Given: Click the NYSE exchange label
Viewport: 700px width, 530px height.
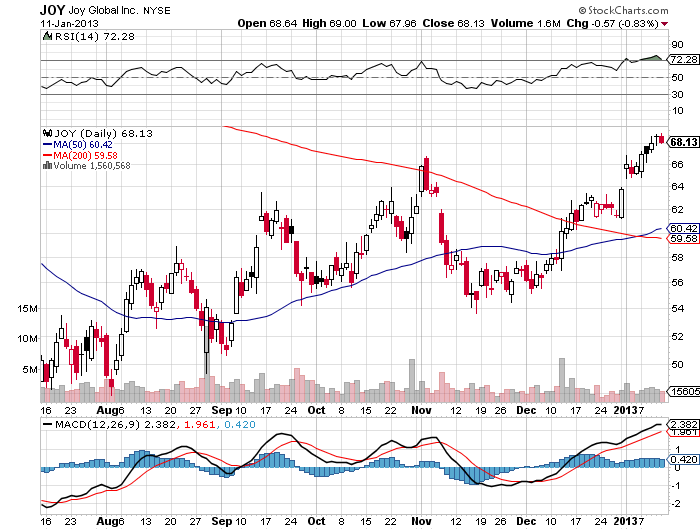Looking at the screenshot, I should click(157, 10).
